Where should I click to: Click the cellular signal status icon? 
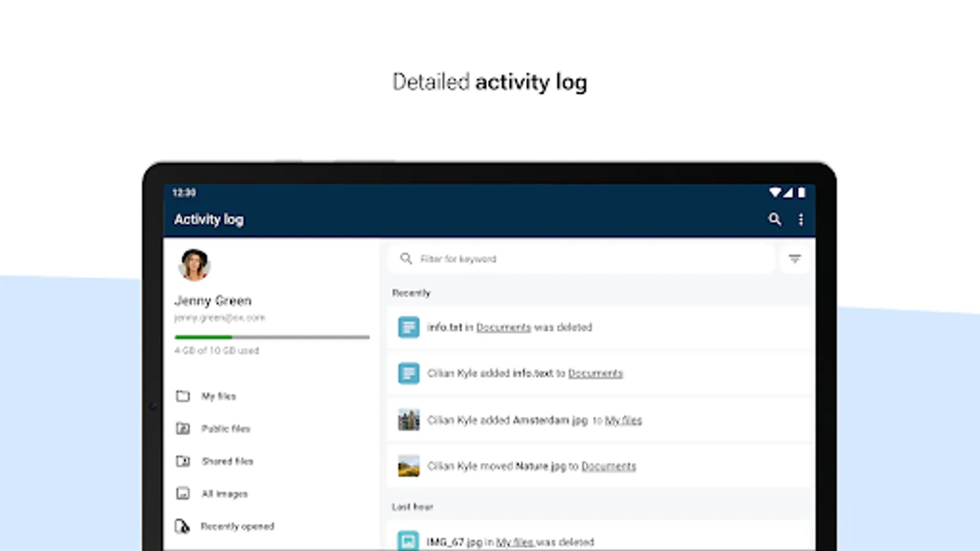788,192
